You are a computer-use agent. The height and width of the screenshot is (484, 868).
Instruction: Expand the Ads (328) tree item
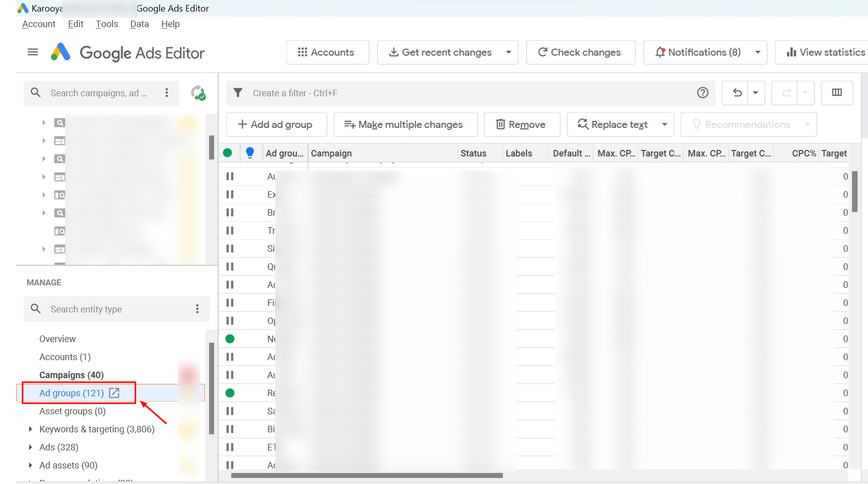point(30,447)
